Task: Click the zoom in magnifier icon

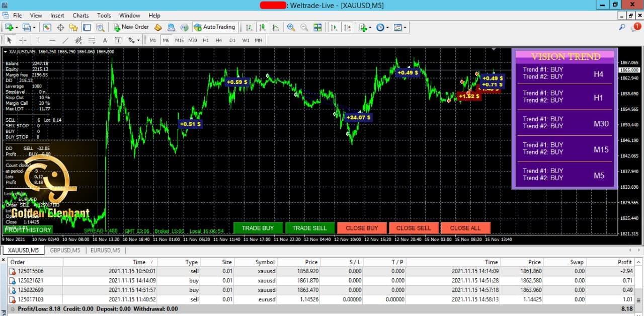Action: (291, 27)
